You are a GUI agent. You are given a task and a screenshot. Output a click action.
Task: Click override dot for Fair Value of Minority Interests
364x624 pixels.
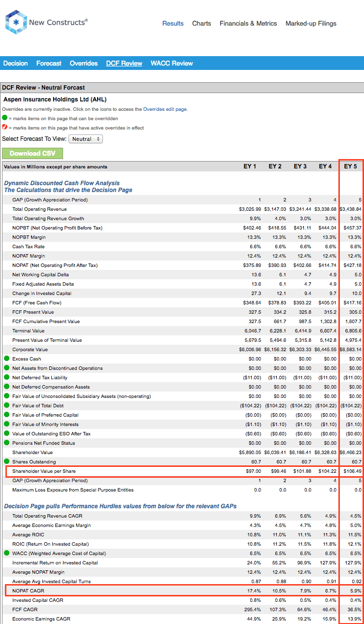pyautogui.click(x=6, y=424)
